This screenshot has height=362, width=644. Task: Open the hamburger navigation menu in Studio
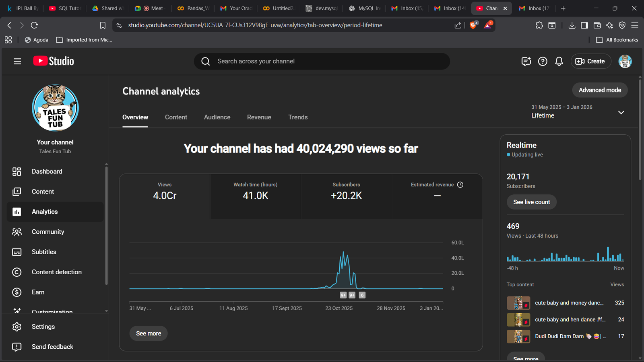click(17, 61)
